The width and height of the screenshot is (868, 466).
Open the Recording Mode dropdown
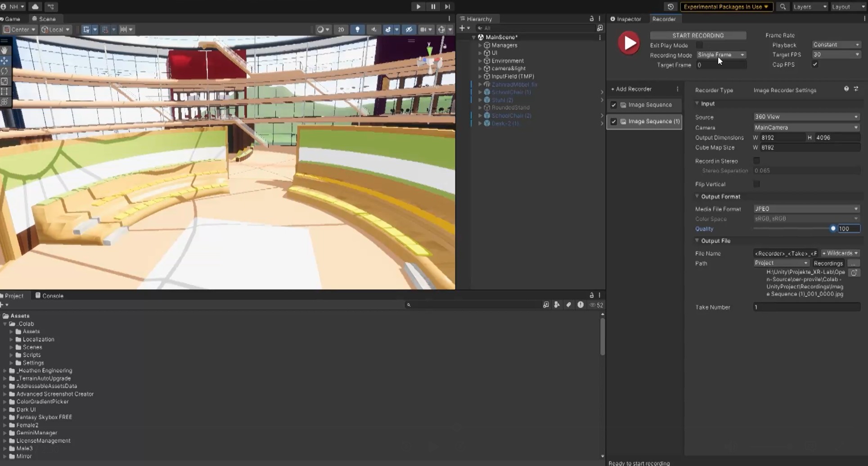pyautogui.click(x=721, y=54)
